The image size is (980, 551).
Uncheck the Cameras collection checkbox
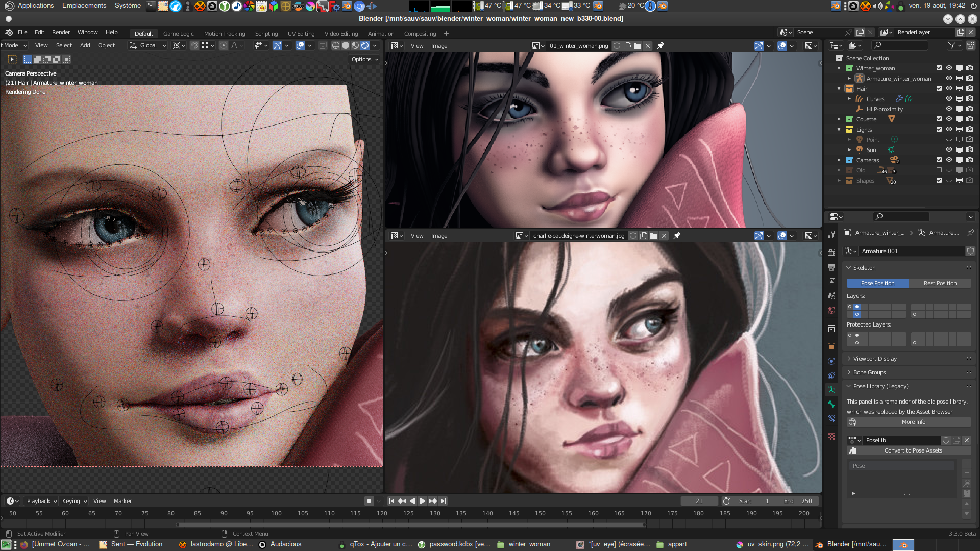[939, 160]
